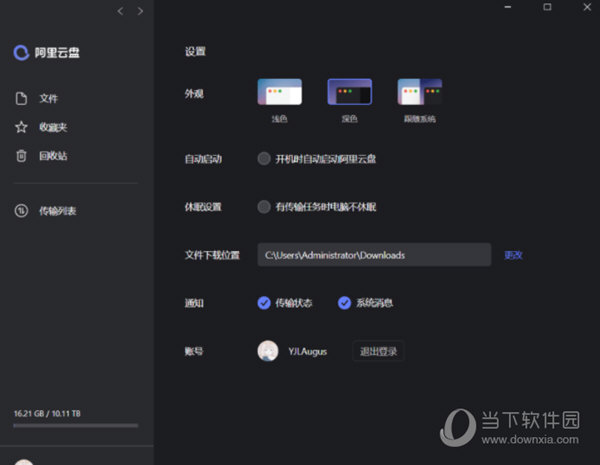
Task: Go back with the left arrow
Action: click(x=120, y=11)
